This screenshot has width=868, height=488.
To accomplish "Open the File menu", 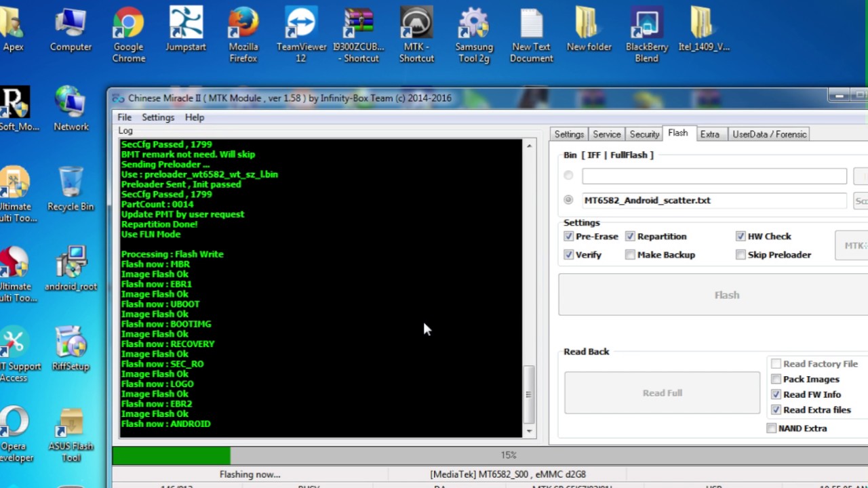I will pos(124,117).
